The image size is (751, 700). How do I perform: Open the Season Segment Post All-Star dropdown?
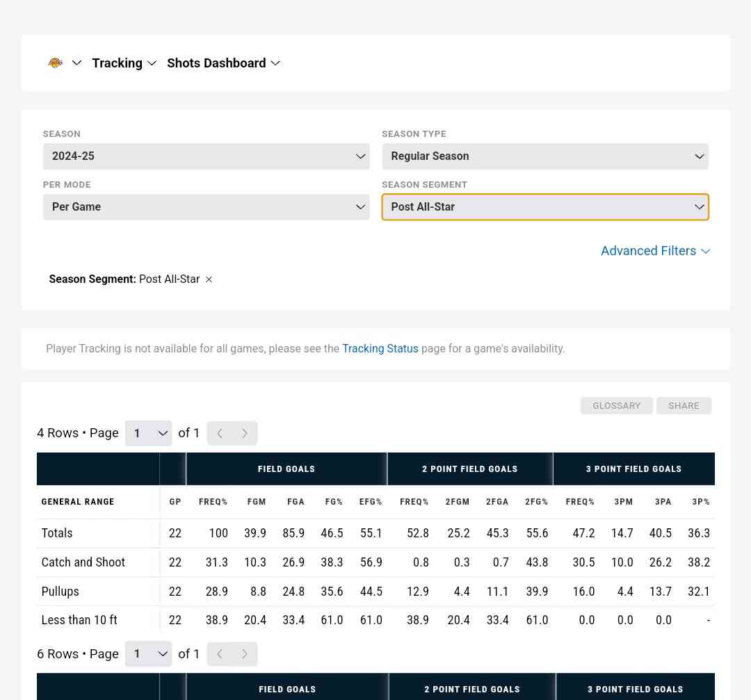(x=544, y=207)
